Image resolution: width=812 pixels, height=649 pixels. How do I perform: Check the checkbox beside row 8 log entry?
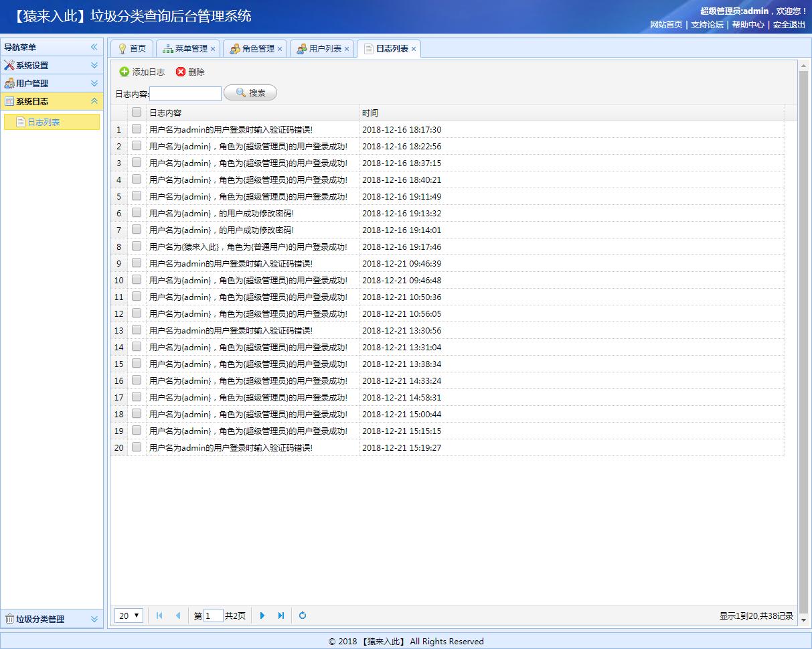point(136,246)
